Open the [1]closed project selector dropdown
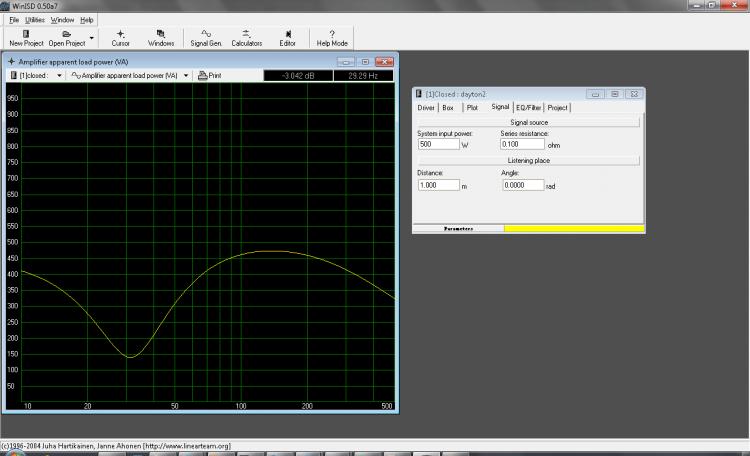This screenshot has height=456, width=750. coord(36,75)
